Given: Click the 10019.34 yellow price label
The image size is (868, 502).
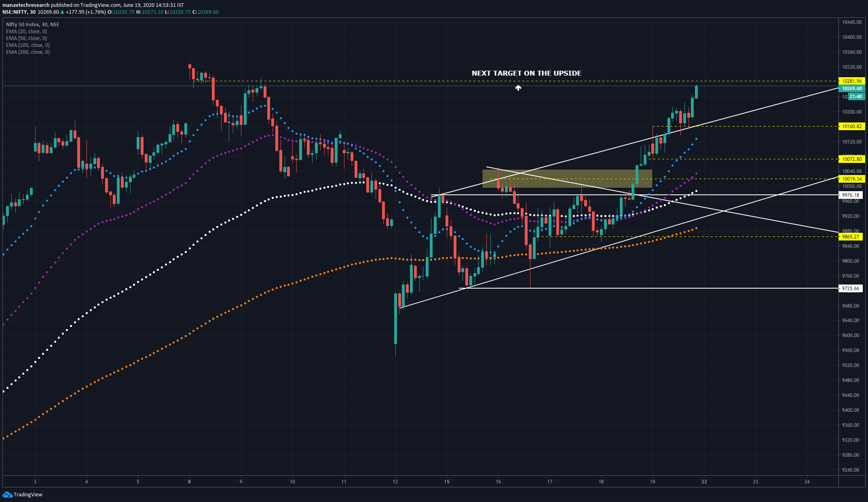Looking at the screenshot, I should 851,179.
